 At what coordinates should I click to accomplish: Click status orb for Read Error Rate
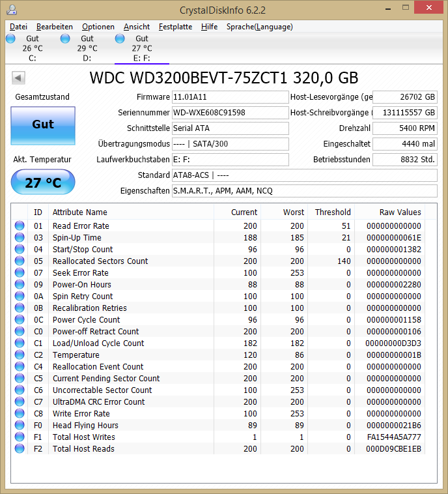(x=20, y=225)
